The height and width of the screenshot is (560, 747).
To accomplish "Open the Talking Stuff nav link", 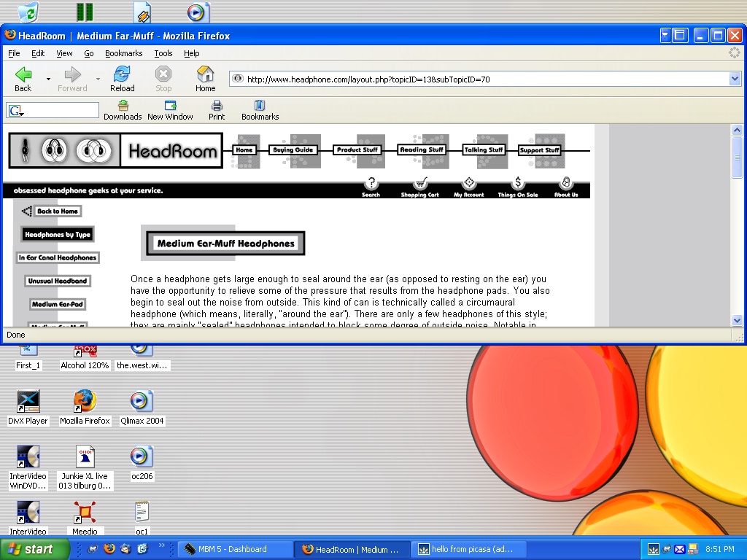I will [484, 150].
